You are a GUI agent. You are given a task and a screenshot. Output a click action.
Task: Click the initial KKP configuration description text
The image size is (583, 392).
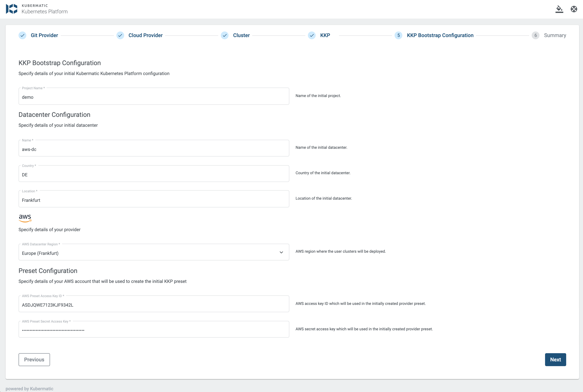(x=94, y=74)
